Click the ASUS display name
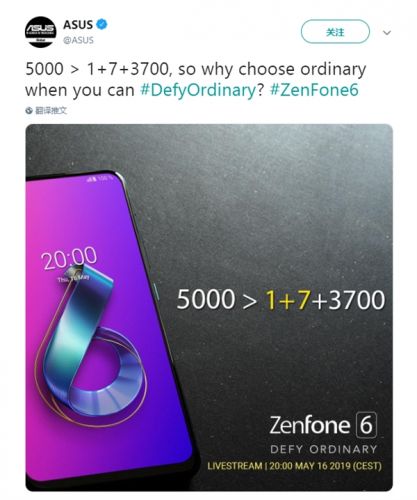The image size is (417, 500). click(78, 25)
